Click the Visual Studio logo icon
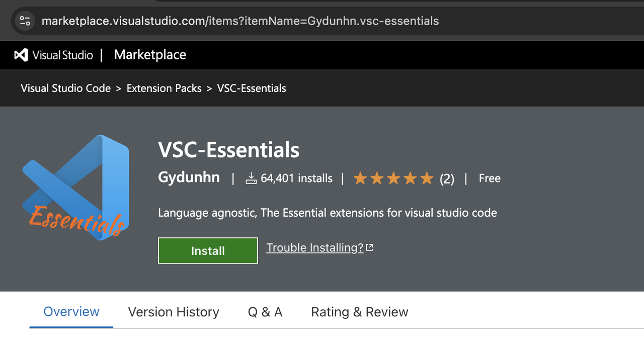 tap(21, 55)
